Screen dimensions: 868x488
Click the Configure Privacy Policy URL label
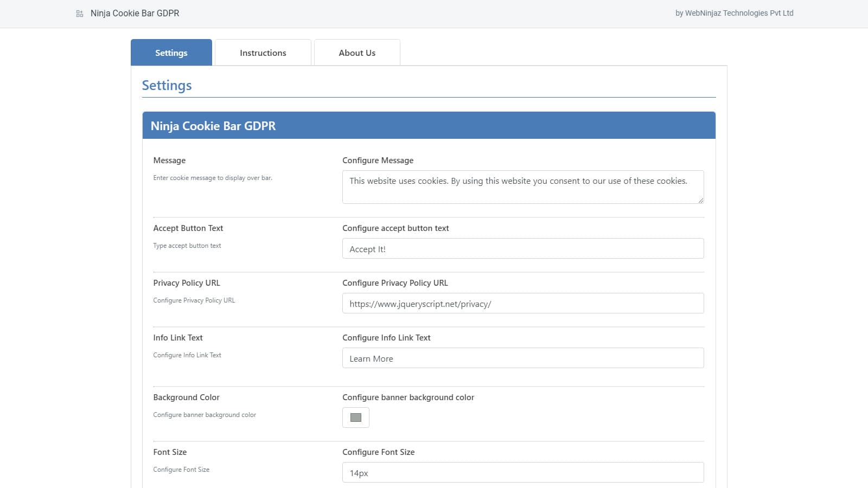pos(395,282)
